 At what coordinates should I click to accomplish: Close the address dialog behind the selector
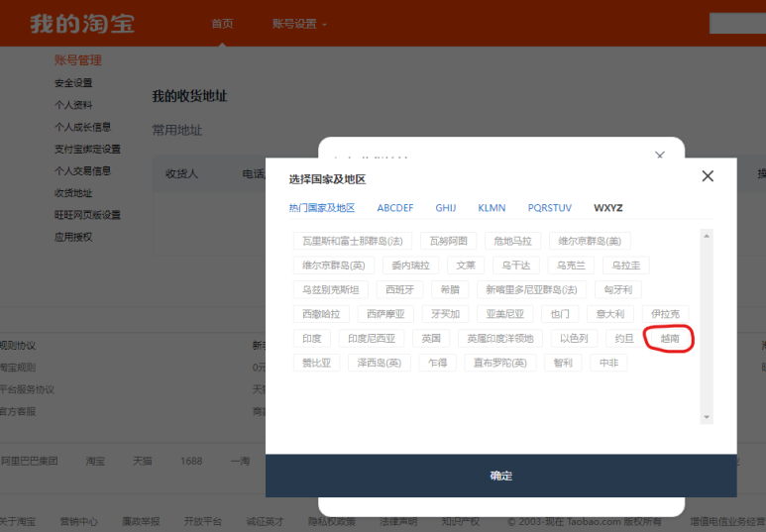660,156
